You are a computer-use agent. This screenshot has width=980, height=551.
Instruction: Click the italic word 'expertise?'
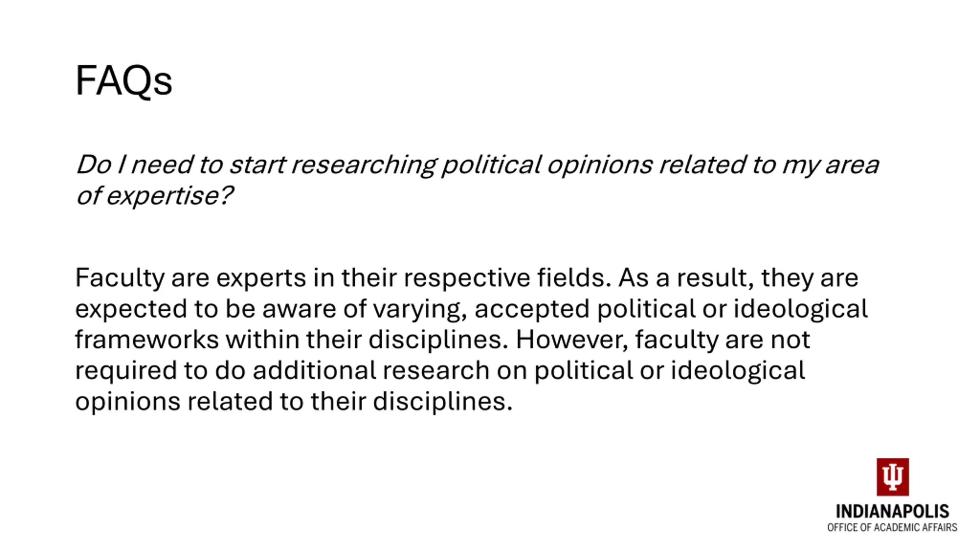[x=169, y=197]
